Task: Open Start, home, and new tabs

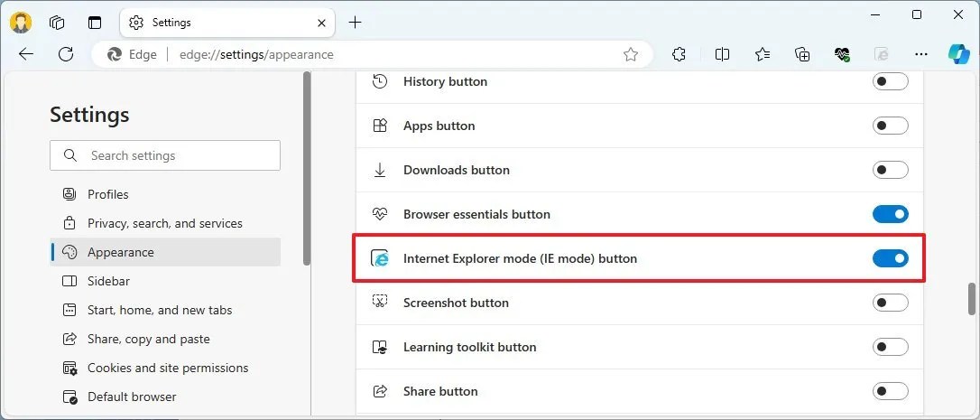Action: (x=165, y=310)
